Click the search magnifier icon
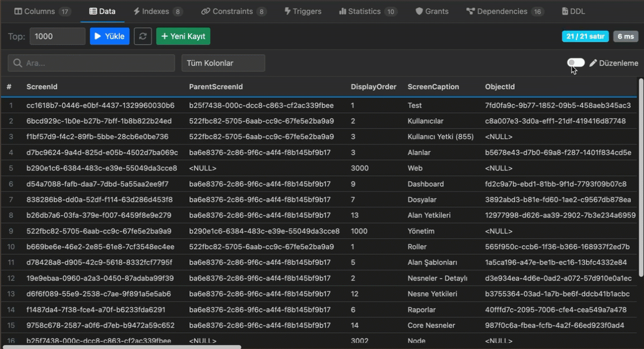 pyautogui.click(x=18, y=63)
